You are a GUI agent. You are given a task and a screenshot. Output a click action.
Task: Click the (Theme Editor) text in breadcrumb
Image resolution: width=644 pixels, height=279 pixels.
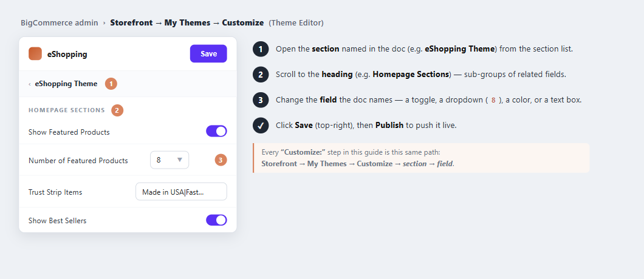(296, 23)
